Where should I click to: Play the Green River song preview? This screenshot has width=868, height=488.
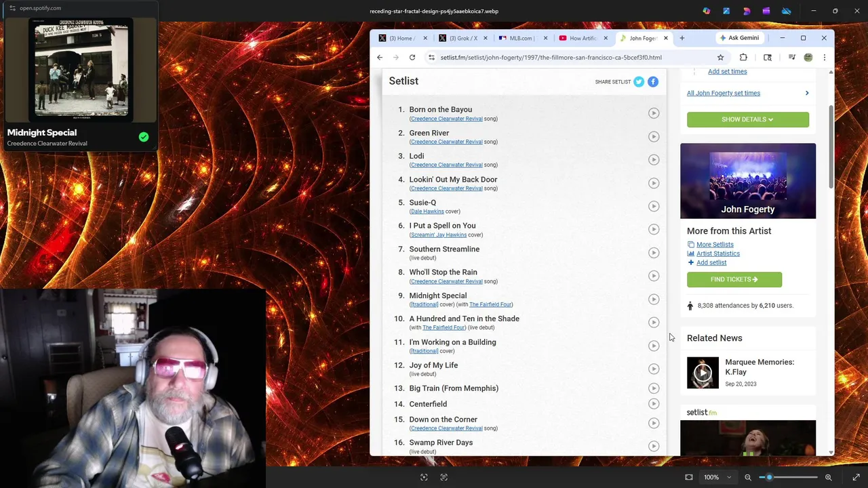654,136
